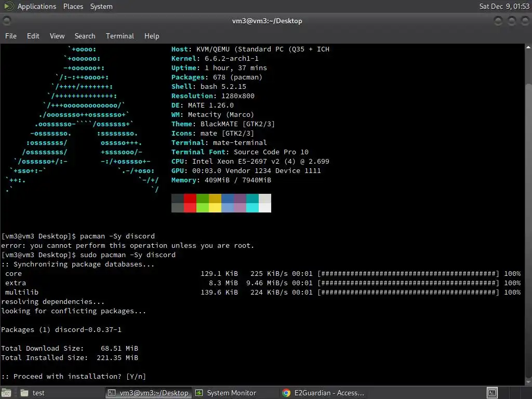Click the bright yellow color block
This screenshot has width=532, height=399.
click(215, 208)
